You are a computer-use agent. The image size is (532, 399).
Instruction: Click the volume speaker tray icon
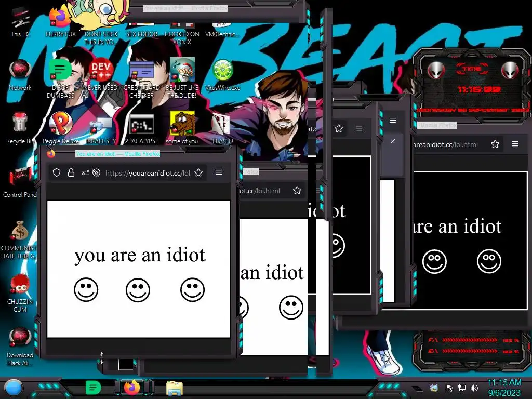coord(474,388)
